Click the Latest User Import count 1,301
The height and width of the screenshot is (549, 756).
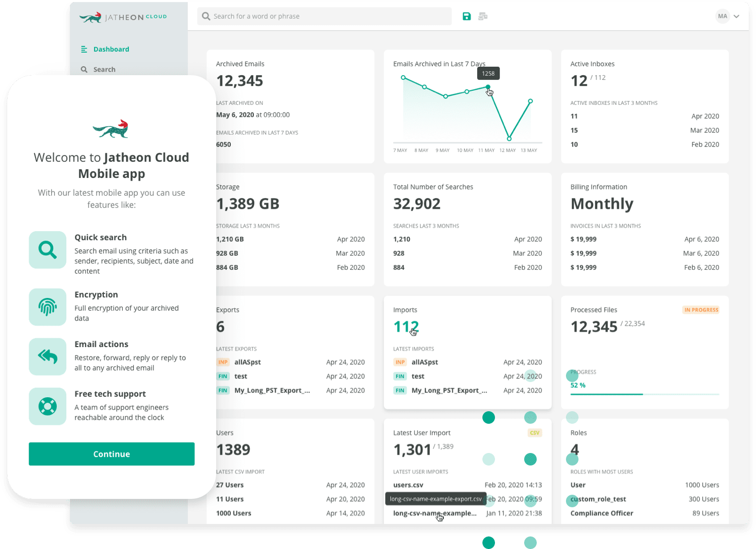click(x=412, y=449)
